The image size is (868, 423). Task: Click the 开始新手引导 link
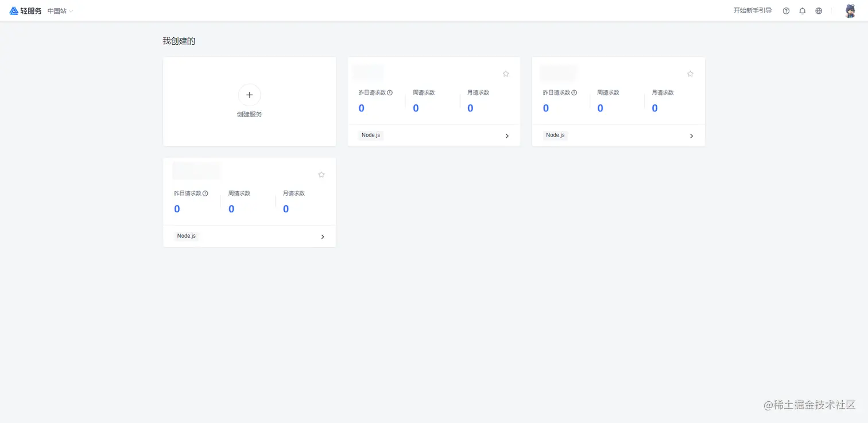(752, 11)
